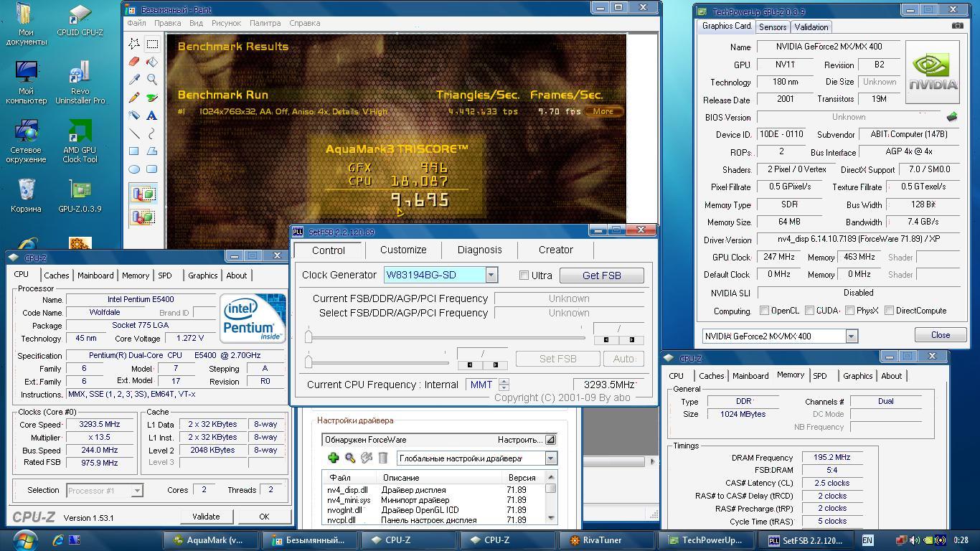980x551 pixels.
Task: Choose the Fill bucket tool in Paint
Action: [152, 62]
